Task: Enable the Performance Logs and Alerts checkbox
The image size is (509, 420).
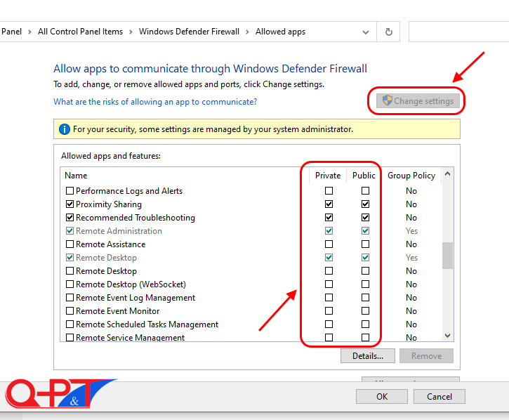Action: [70, 191]
